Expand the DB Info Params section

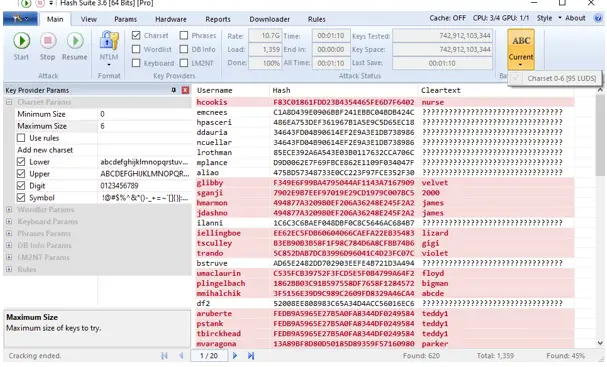click(9, 245)
